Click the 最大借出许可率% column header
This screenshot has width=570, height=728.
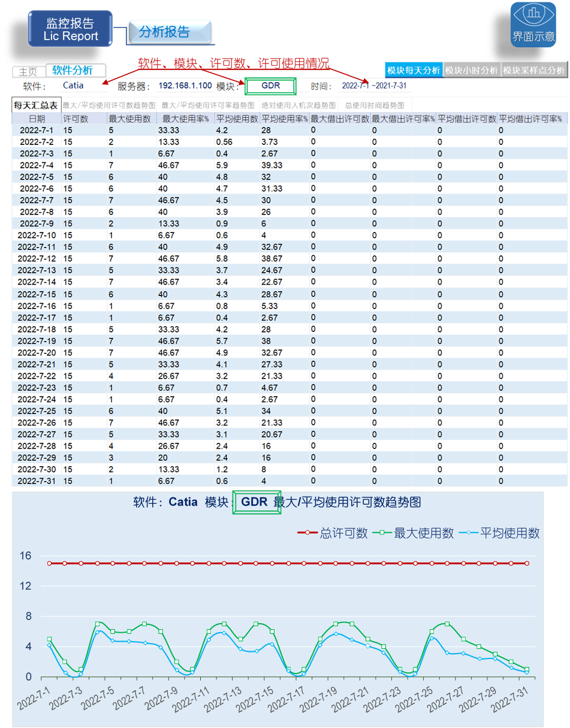tap(403, 119)
